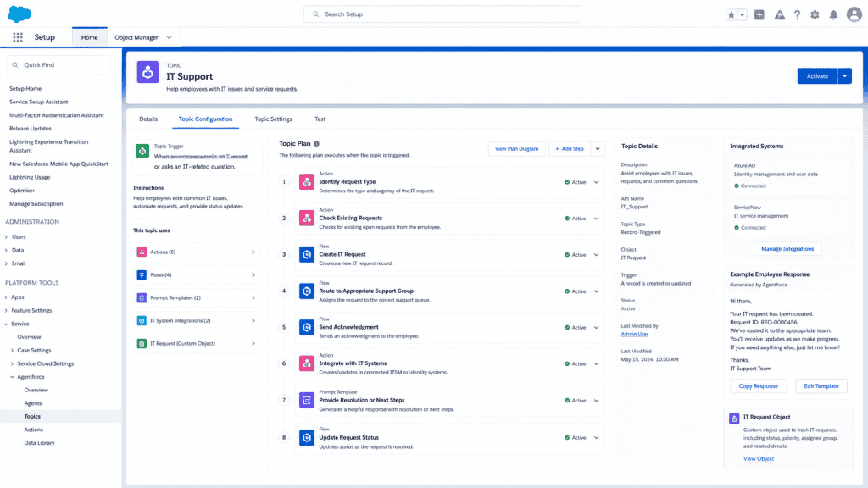Click the Check Existing Requests action icon

tap(307, 218)
